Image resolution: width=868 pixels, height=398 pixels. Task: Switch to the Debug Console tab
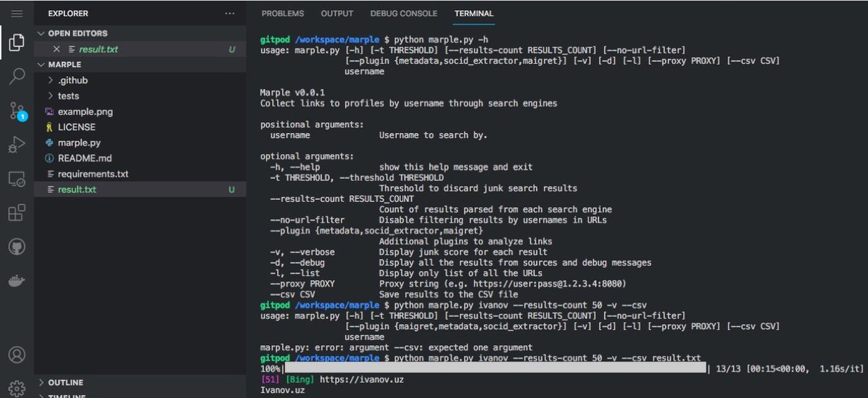(x=404, y=13)
